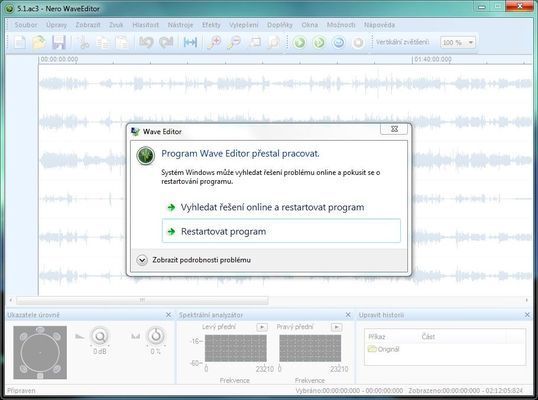
Task: Choose Restartovat program in the dialog
Action: 281,231
